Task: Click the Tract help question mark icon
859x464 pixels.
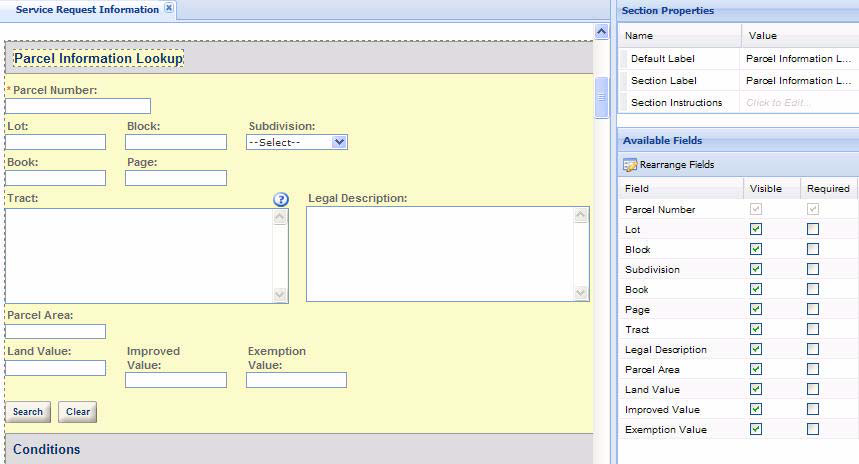Action: (x=281, y=199)
